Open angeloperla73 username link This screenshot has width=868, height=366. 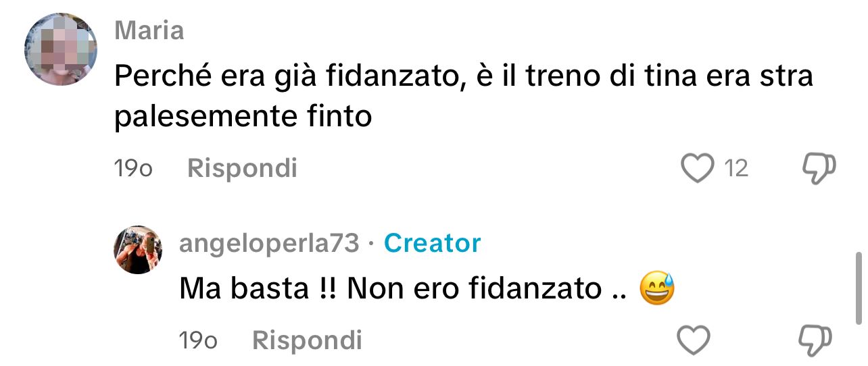coord(269,243)
